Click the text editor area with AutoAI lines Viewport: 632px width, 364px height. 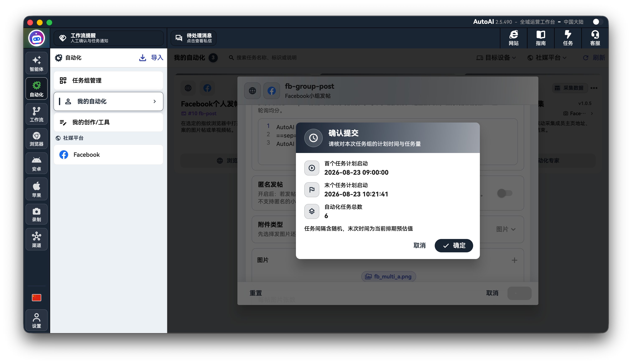tap(387, 142)
